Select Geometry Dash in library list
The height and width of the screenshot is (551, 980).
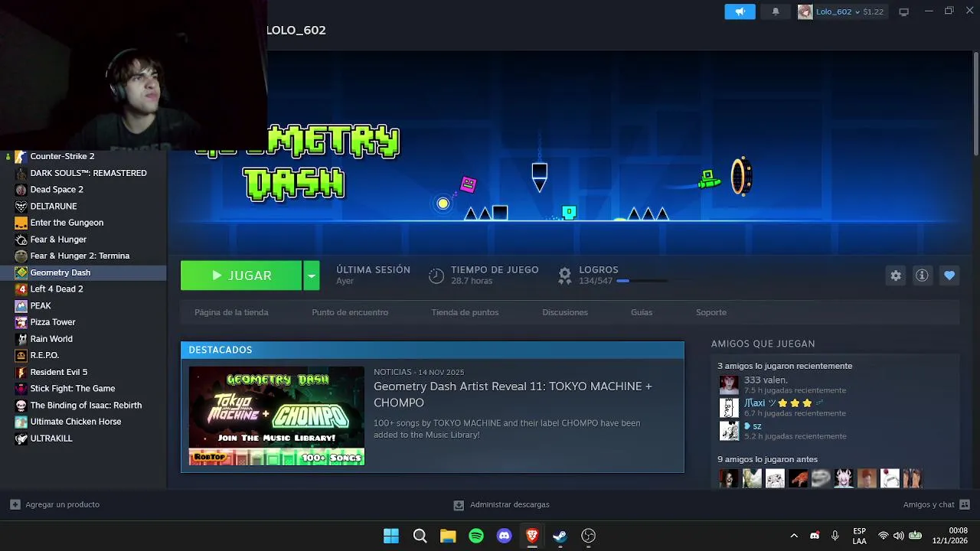coord(83,272)
